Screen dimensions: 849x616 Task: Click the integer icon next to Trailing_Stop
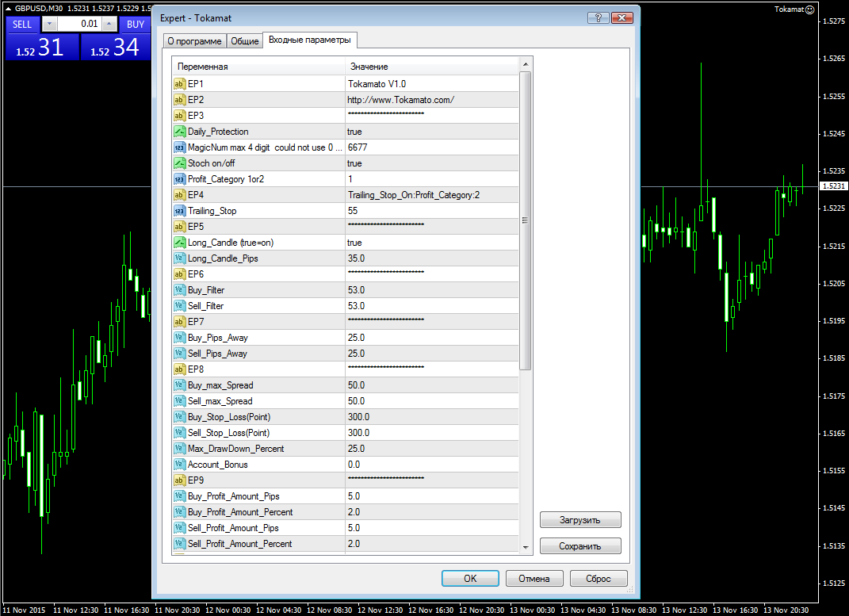[x=179, y=211]
